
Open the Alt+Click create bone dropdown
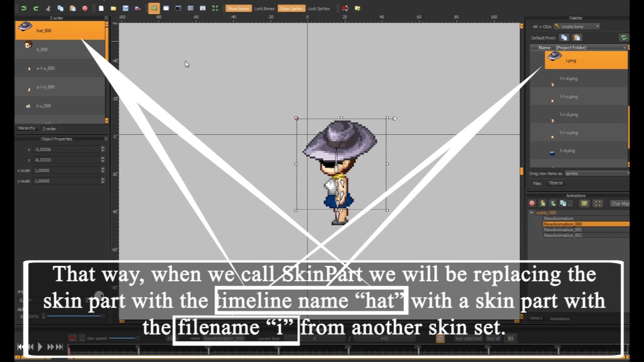coord(577,27)
